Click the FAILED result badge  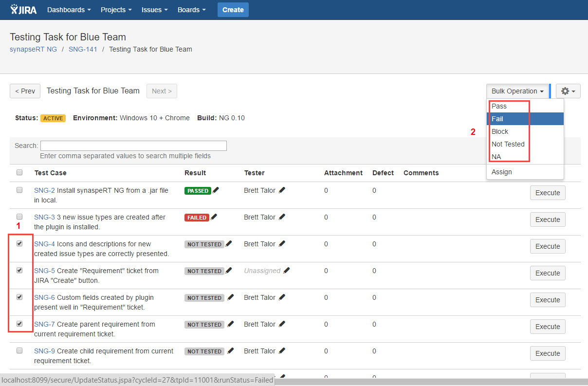click(x=197, y=218)
